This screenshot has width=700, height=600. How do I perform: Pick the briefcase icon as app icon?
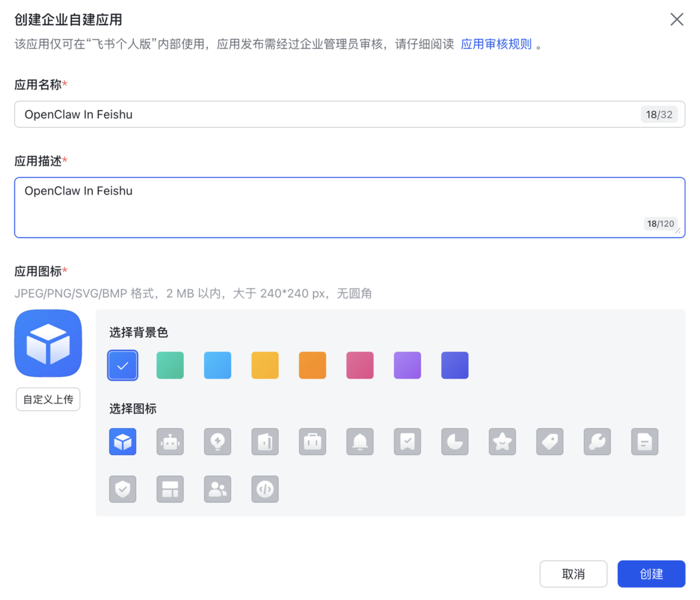point(312,442)
